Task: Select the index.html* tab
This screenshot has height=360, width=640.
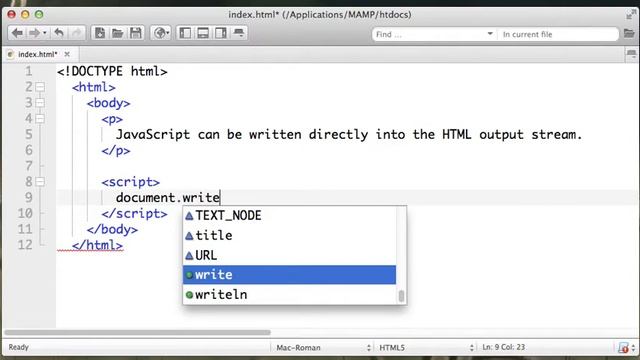Action: [x=38, y=54]
